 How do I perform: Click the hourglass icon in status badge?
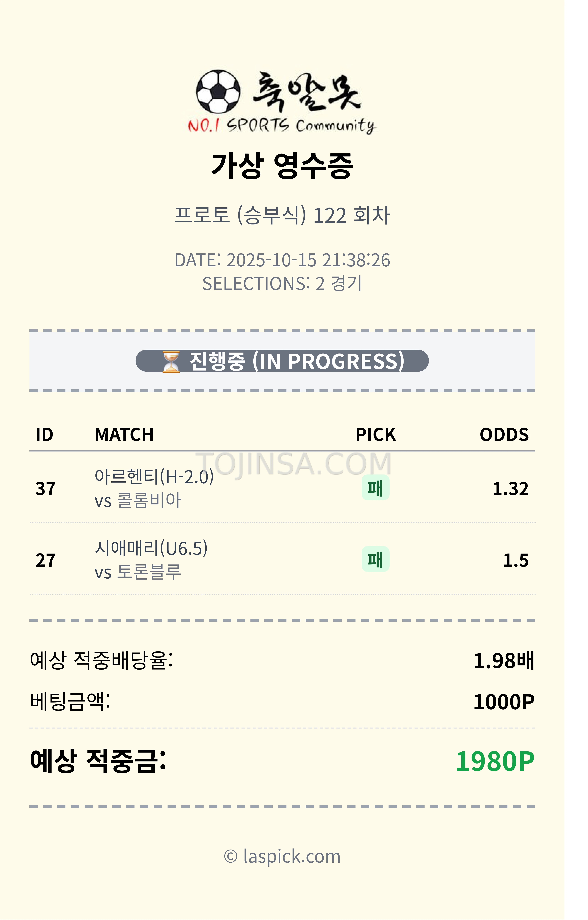click(x=171, y=361)
